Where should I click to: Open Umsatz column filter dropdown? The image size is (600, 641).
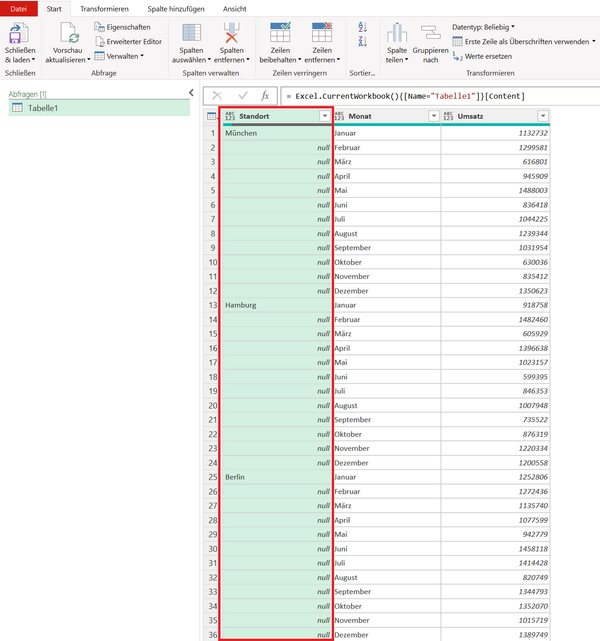543,116
